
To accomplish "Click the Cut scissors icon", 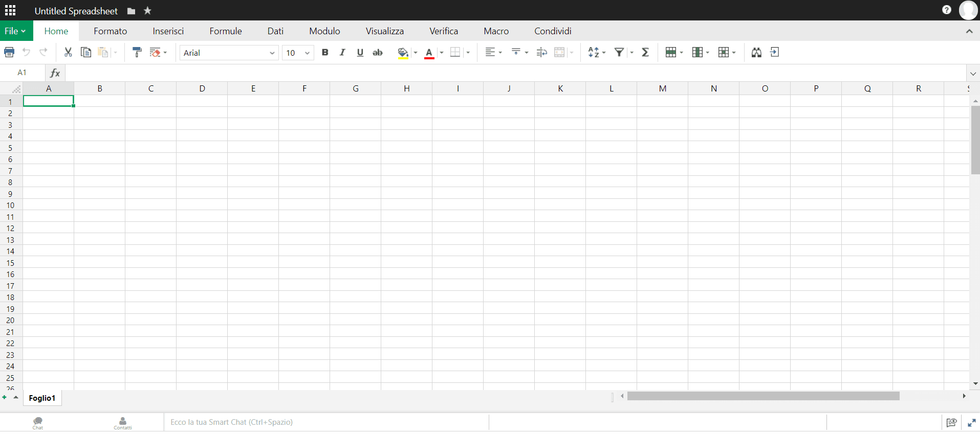I will tap(68, 52).
